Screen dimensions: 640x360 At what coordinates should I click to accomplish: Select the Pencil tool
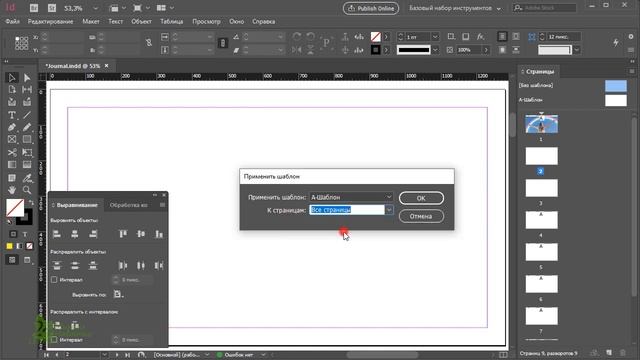point(27,127)
